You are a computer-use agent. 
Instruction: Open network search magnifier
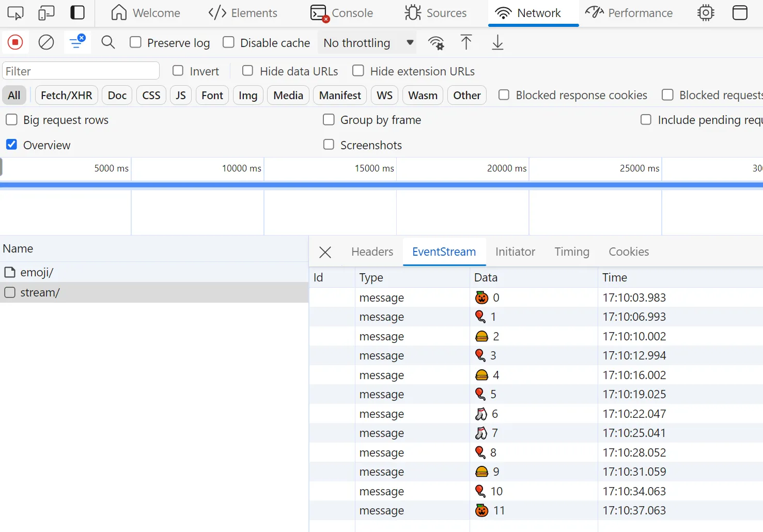[108, 42]
